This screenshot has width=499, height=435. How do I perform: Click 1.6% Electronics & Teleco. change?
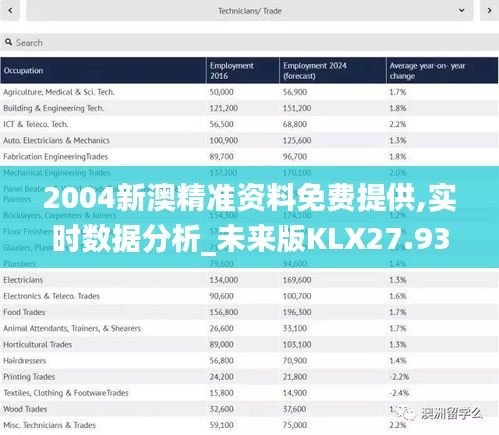[x=398, y=296]
